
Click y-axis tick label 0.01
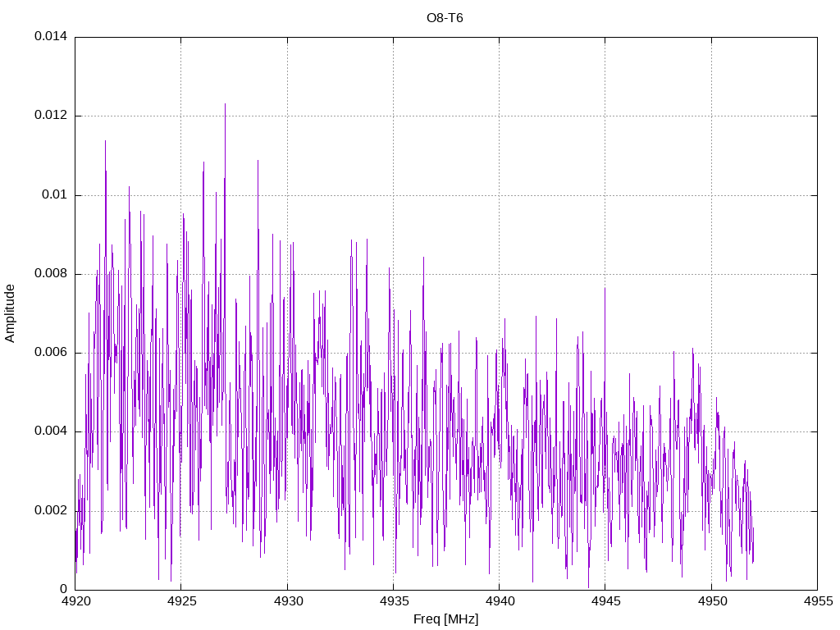55,194
